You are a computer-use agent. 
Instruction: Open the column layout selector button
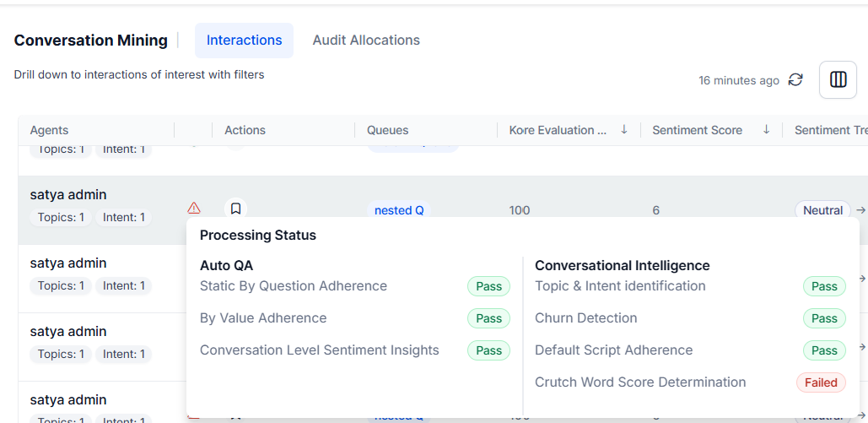point(838,79)
